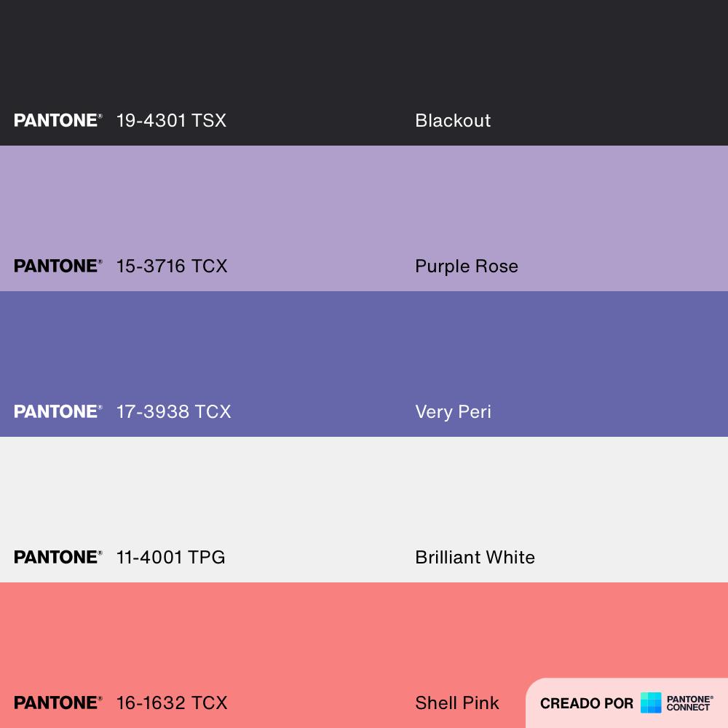
Task: Click the Shell Pink color name
Action: [x=457, y=703]
